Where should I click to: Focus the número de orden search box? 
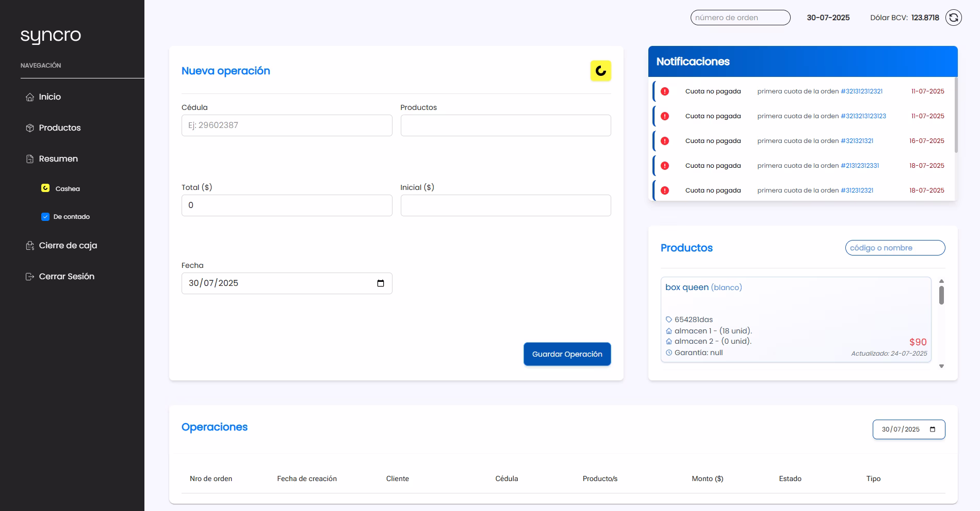740,18
